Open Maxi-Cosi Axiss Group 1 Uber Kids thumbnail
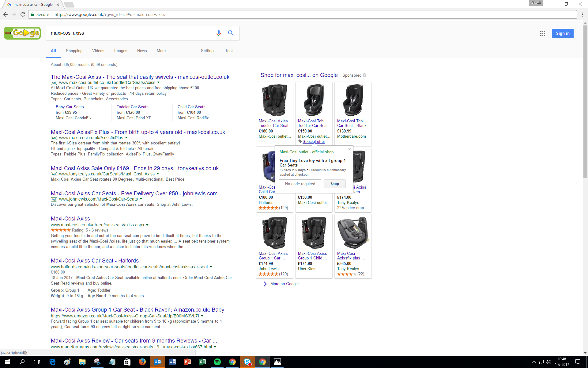This screenshot has height=368, width=588. 314,233
